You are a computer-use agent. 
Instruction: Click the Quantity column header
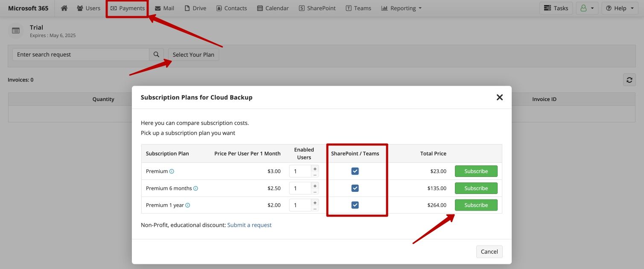coord(103,99)
